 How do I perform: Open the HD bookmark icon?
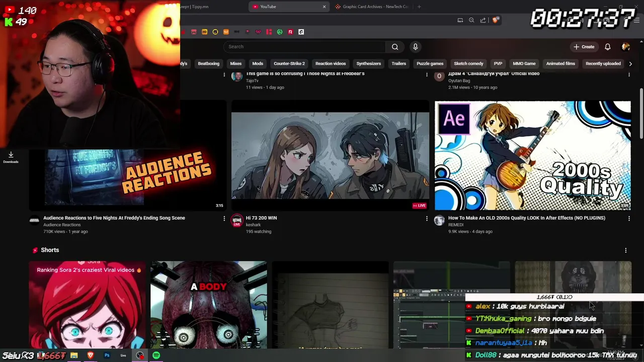(x=204, y=32)
